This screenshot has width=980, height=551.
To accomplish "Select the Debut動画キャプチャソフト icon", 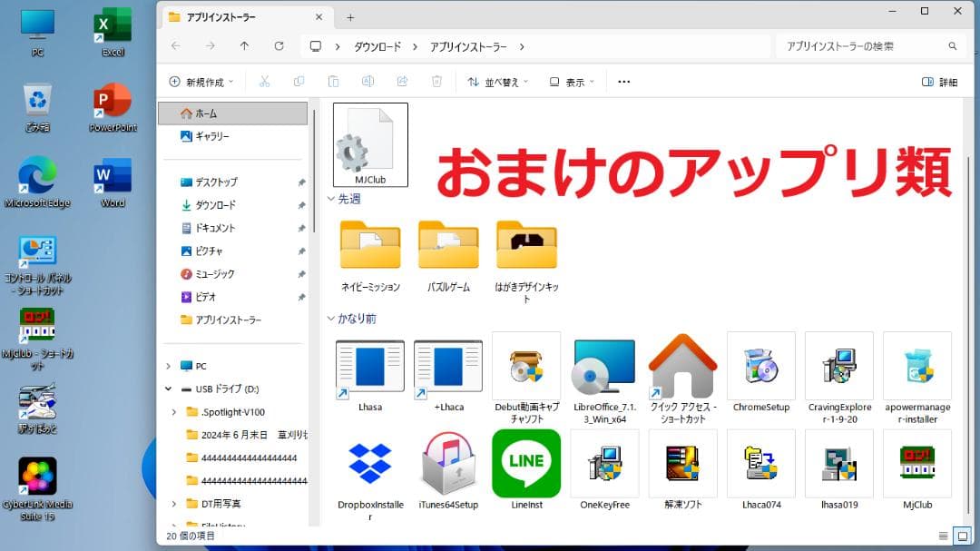I will click(526, 367).
